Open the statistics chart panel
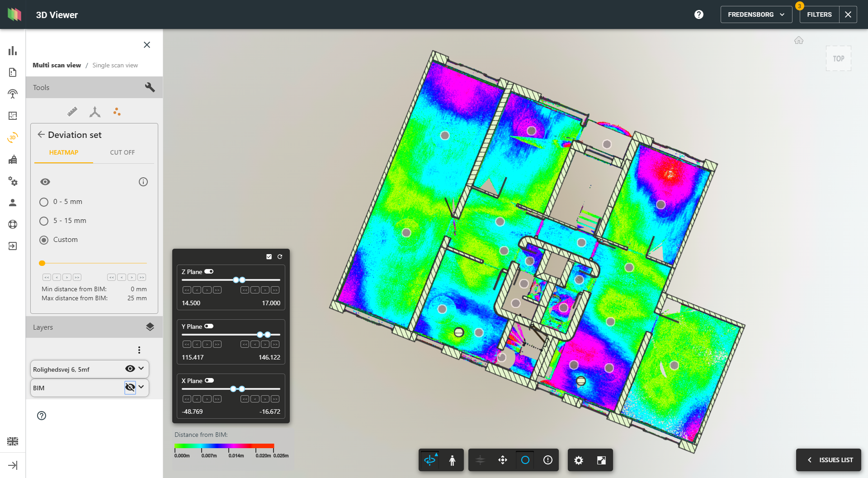868x478 pixels. pos(12,51)
